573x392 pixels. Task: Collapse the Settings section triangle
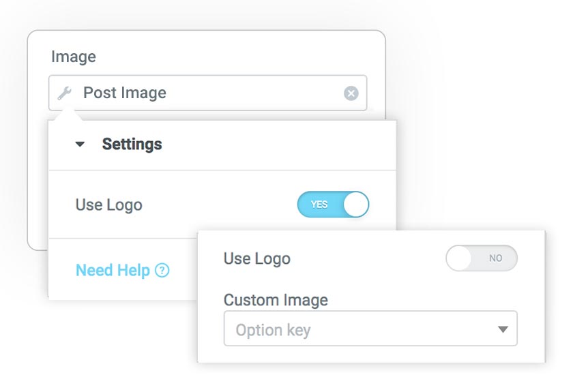click(x=80, y=144)
